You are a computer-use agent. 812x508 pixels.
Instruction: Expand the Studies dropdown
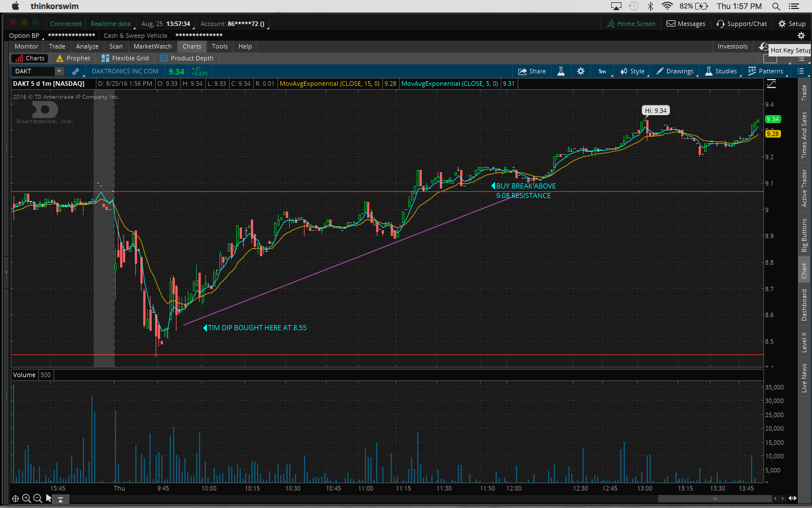721,71
